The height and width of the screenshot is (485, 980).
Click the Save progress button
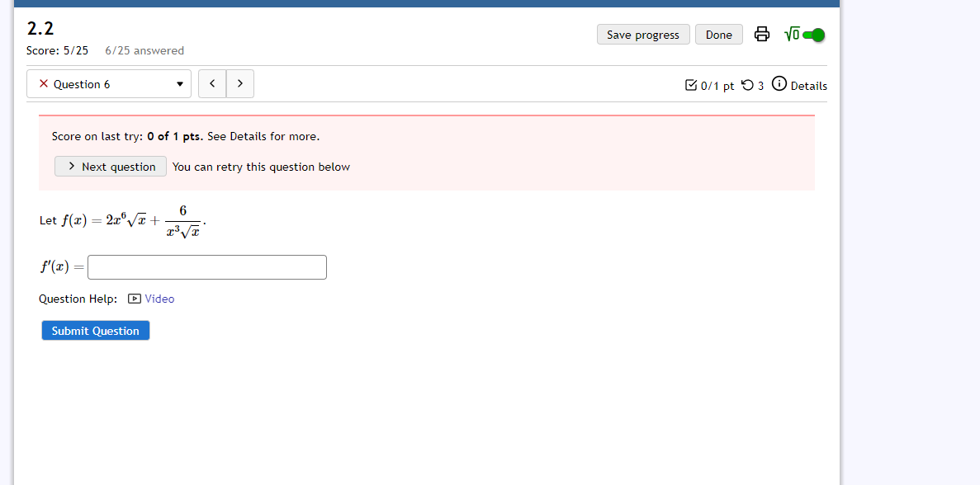[643, 34]
